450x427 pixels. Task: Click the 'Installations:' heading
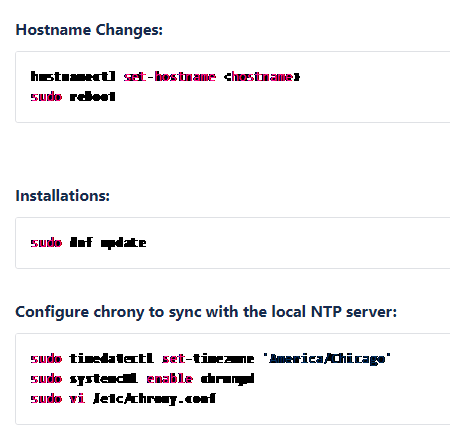63,196
